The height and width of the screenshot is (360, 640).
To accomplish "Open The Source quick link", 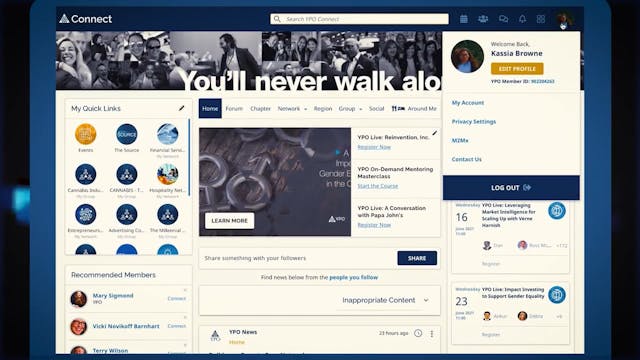I will [127, 134].
